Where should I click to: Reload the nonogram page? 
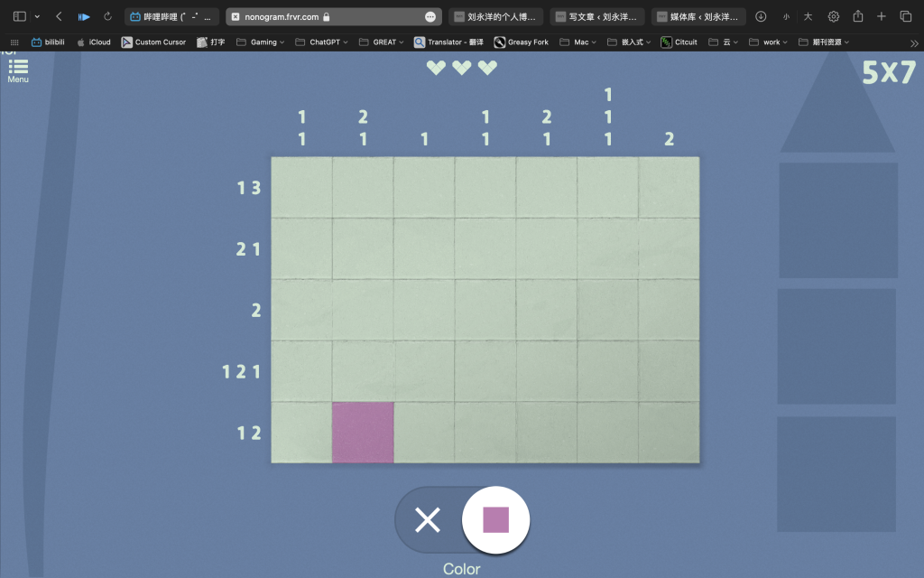point(108,16)
